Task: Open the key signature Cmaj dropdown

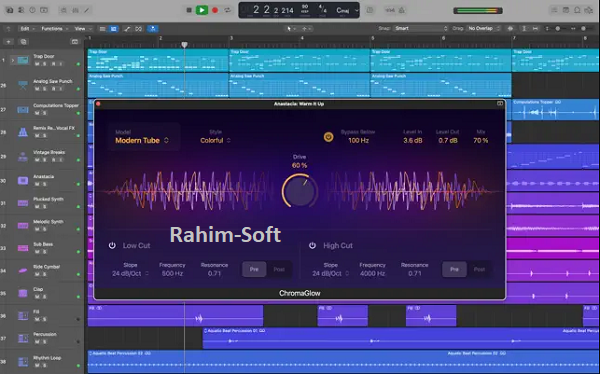Action: tap(346, 10)
